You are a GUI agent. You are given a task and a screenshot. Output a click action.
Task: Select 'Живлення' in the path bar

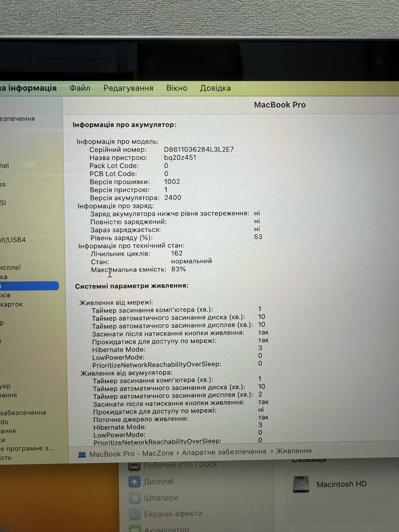[x=294, y=451]
